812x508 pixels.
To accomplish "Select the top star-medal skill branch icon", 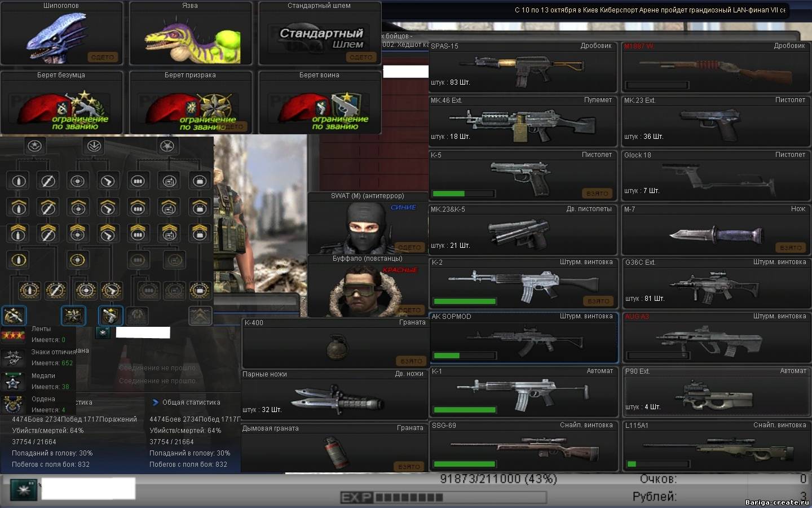I will click(34, 146).
